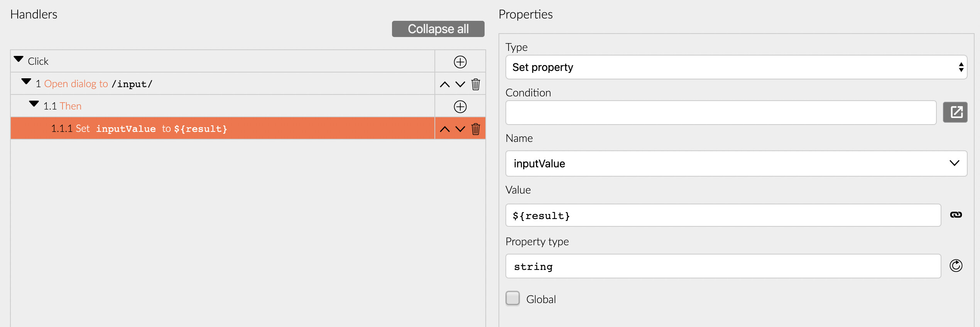This screenshot has width=980, height=327.
Task: Add a handler to the Click event
Action: (460, 62)
